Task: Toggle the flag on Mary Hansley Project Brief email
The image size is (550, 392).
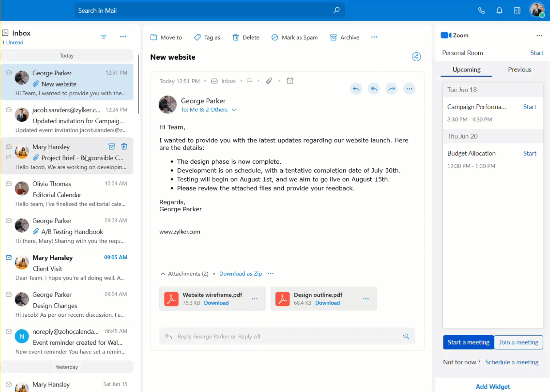Action: point(9,157)
